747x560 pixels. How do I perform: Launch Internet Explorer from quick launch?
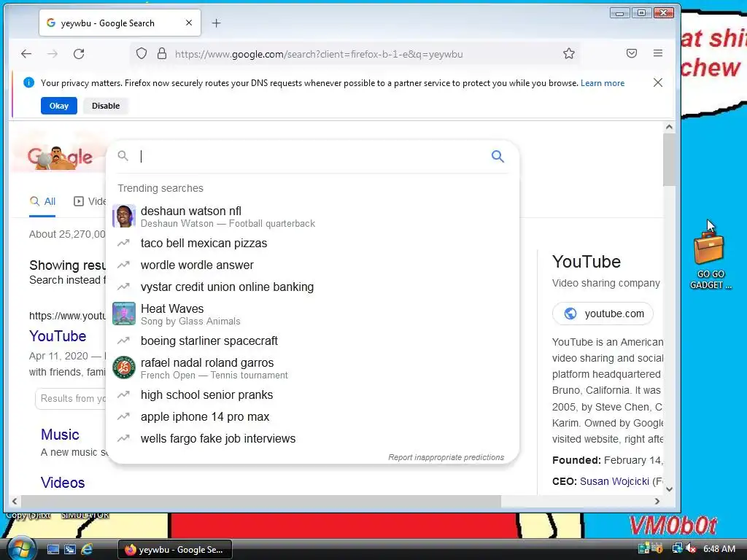pos(88,550)
